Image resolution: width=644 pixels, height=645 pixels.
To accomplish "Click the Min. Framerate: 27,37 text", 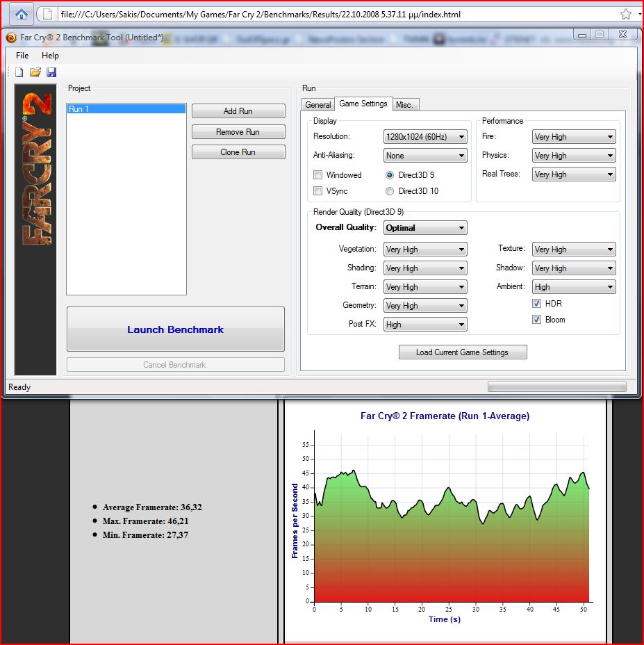I will point(145,535).
